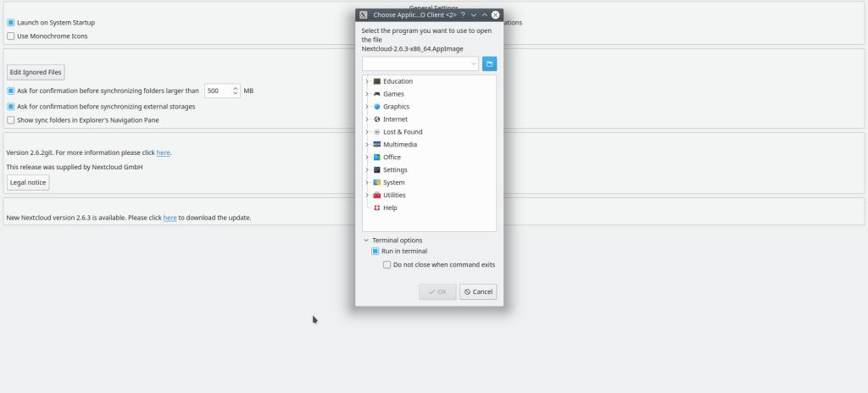Image resolution: width=868 pixels, height=393 pixels.
Task: Collapse the Terminal options section
Action: (x=366, y=241)
